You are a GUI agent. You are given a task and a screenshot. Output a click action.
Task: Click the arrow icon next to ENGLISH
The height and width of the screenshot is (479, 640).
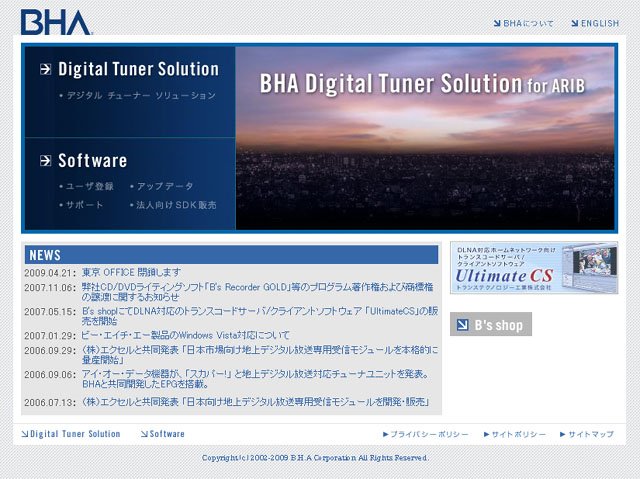pos(575,24)
